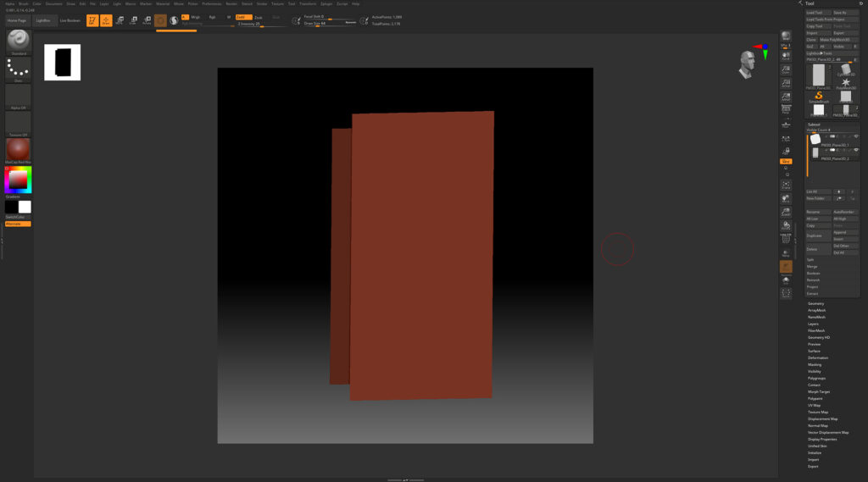Toggle the Rgb channel button
This screenshot has width=868, height=482.
pyautogui.click(x=212, y=17)
